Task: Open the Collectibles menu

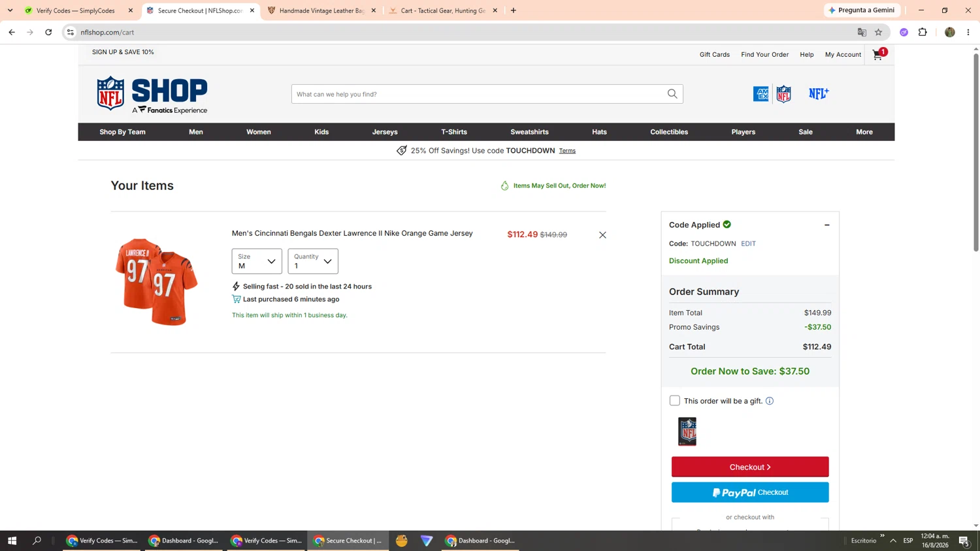Action: [x=669, y=132]
